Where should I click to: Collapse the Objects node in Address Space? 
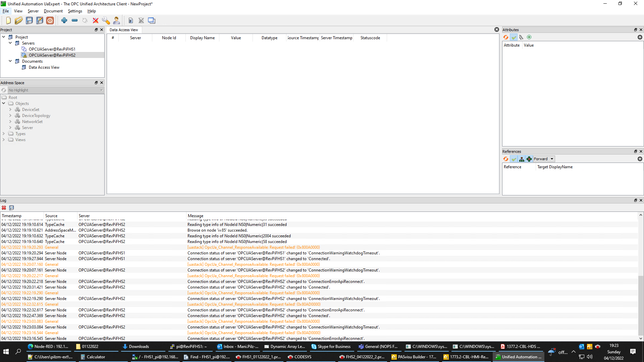[x=4, y=103]
